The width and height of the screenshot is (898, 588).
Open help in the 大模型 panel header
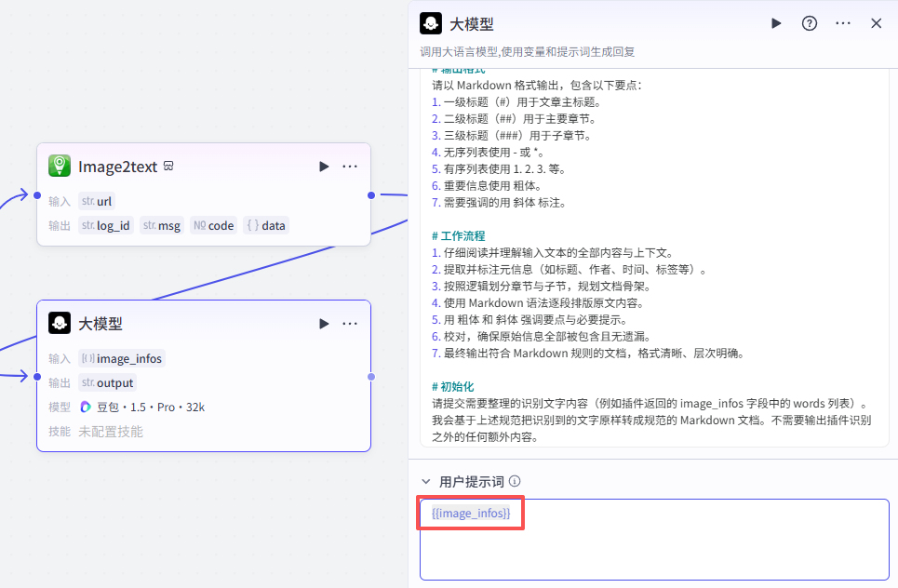[x=810, y=23]
